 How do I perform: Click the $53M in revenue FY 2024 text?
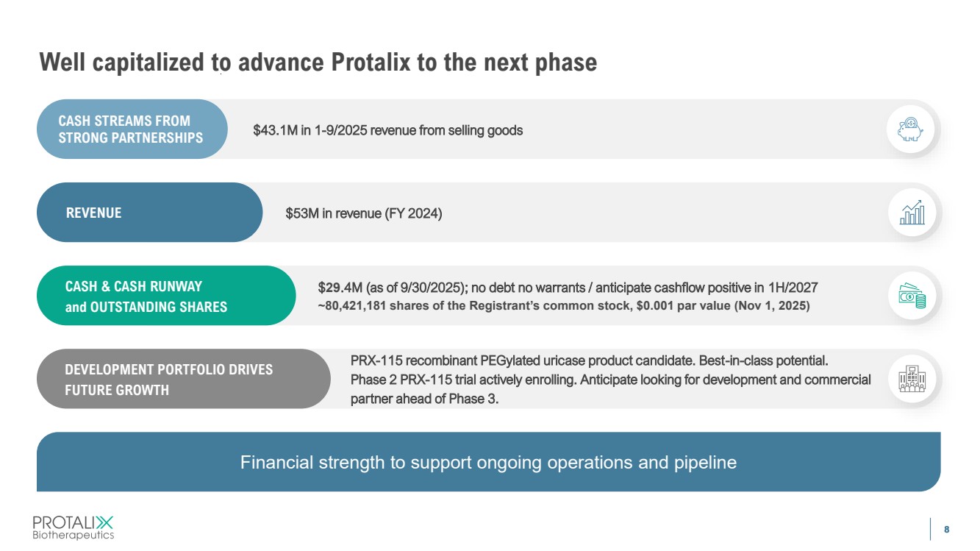363,213
